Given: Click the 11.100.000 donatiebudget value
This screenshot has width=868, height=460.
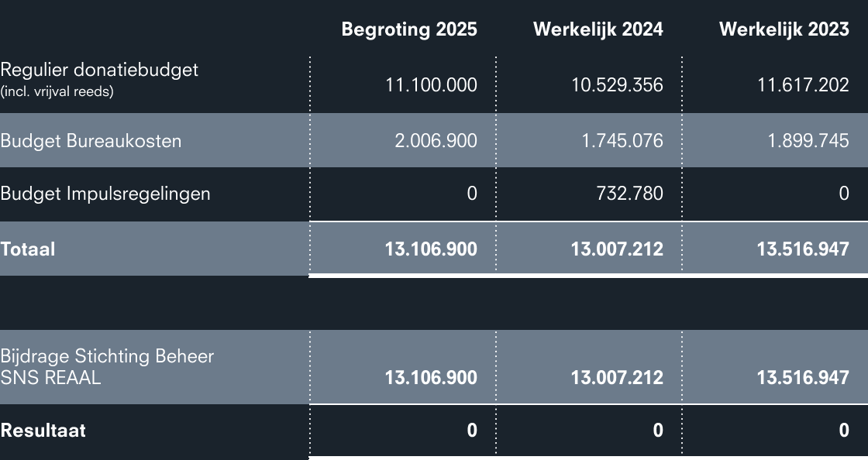Looking at the screenshot, I should [431, 85].
